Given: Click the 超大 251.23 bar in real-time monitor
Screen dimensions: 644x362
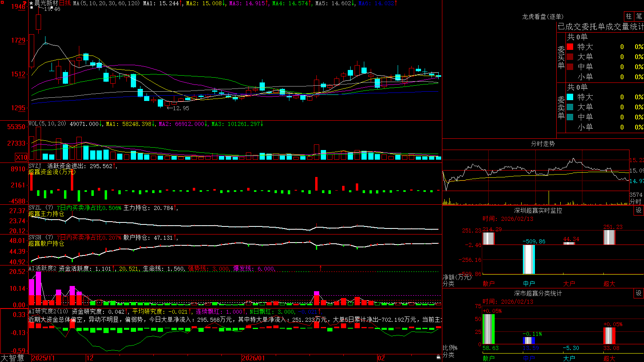Looking at the screenshot, I should 609,237.
